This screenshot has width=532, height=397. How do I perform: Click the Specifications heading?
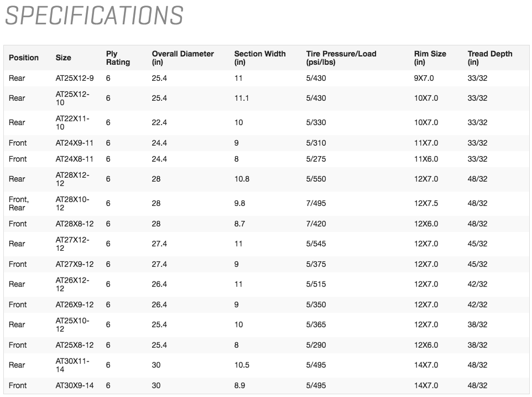tap(94, 16)
